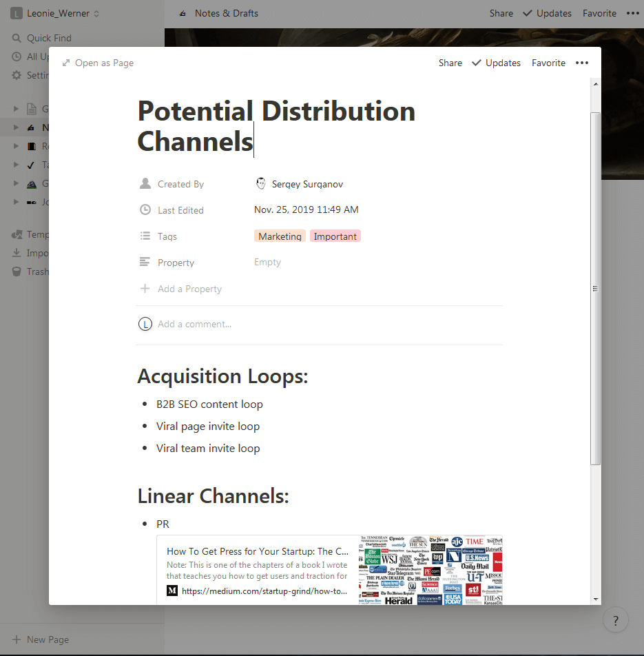Open the modal's three-dot more menu

click(x=582, y=63)
